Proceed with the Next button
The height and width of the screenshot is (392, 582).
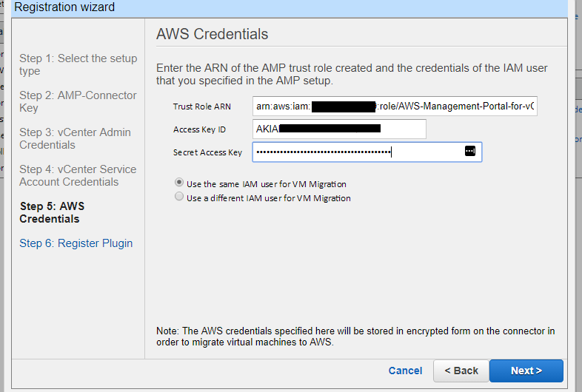526,371
